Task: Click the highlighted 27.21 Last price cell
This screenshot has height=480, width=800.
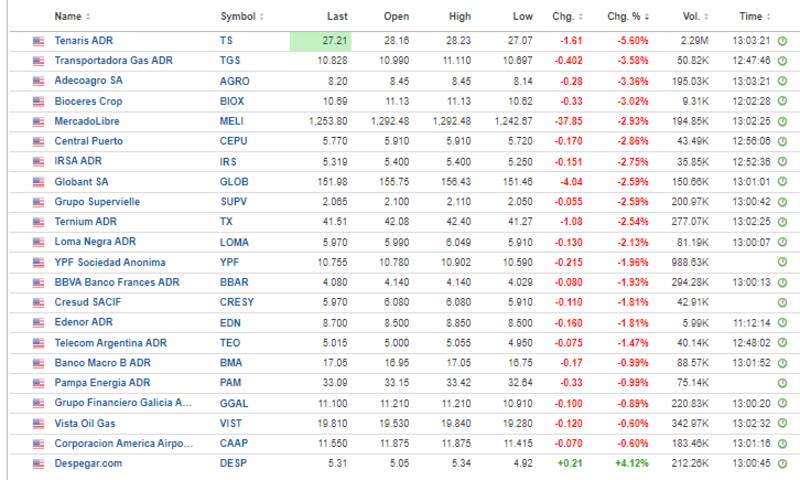Action: pyautogui.click(x=319, y=41)
